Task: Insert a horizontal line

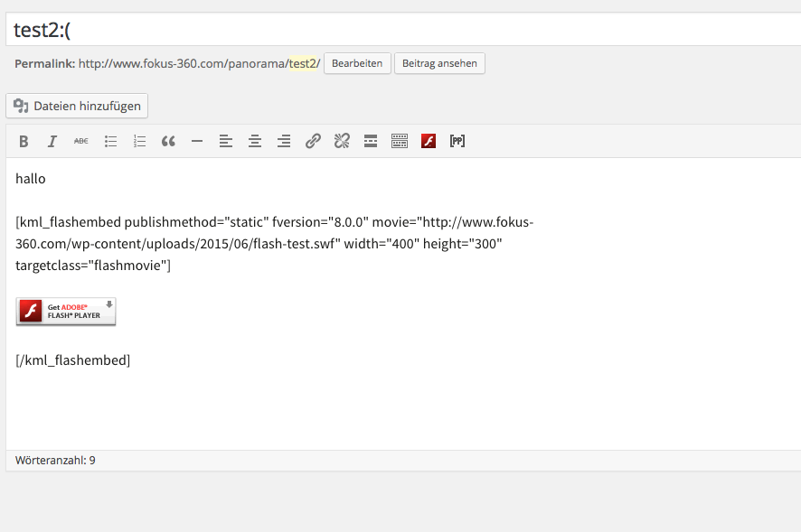Action: pyautogui.click(x=197, y=141)
